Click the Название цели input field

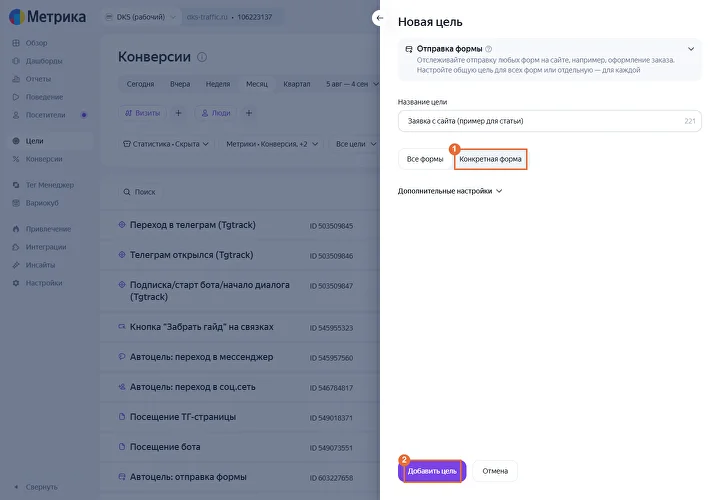pyautogui.click(x=549, y=121)
